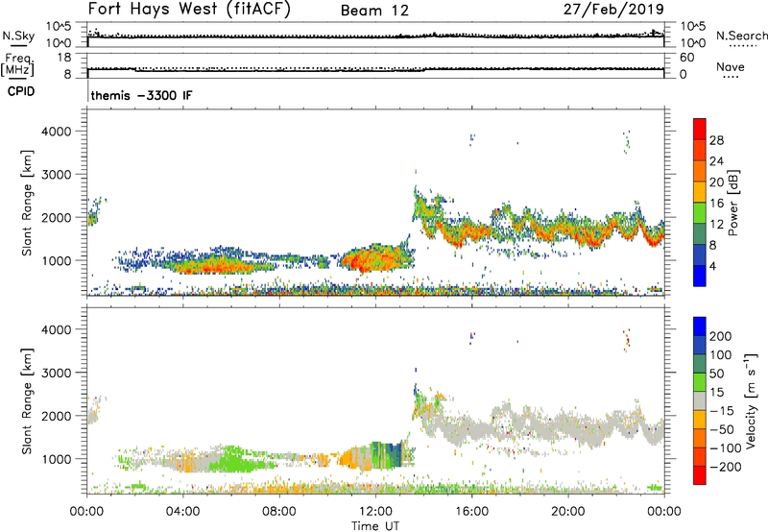Click the 'Time UT' axis label
The image size is (768, 532).
[x=375, y=526]
